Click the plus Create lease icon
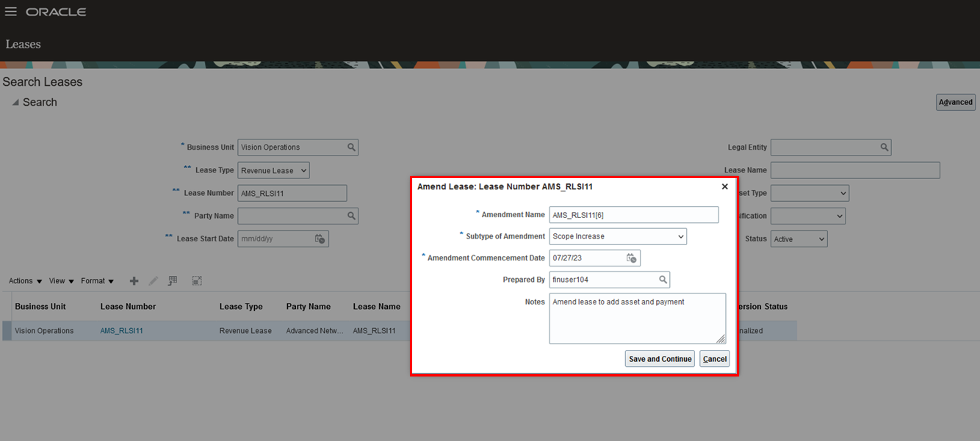This screenshot has height=441, width=980. 134,281
